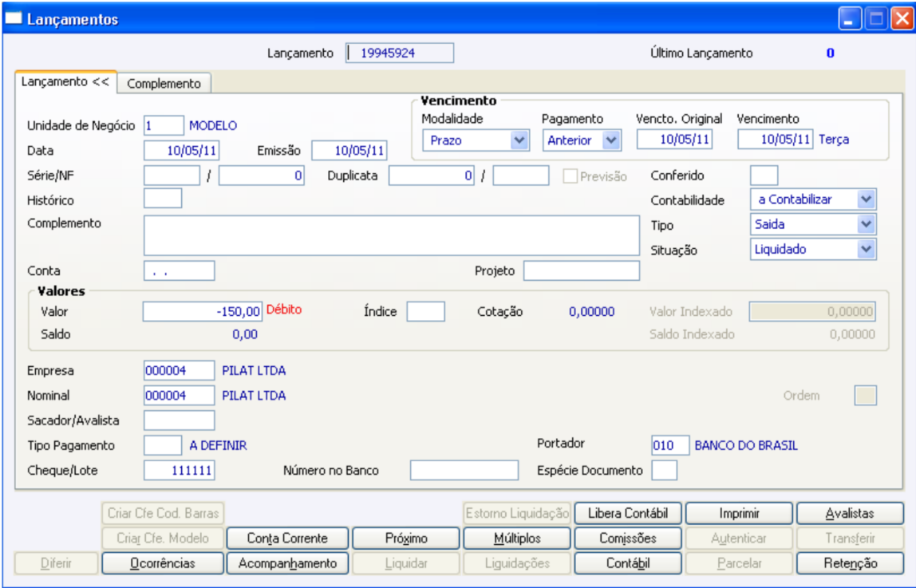The height and width of the screenshot is (588, 916).
Task: Click the BANCO DO BRASIL text
Action: click(746, 445)
